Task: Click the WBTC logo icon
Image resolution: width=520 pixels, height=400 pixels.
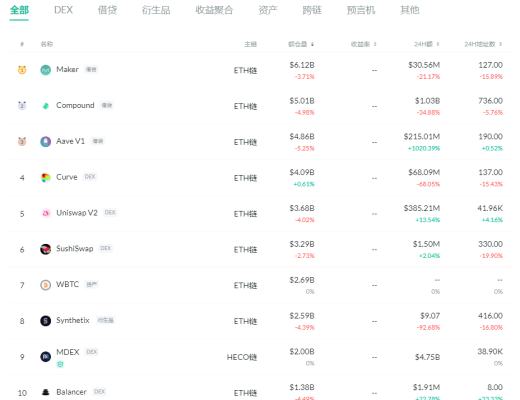Action: pos(46,285)
